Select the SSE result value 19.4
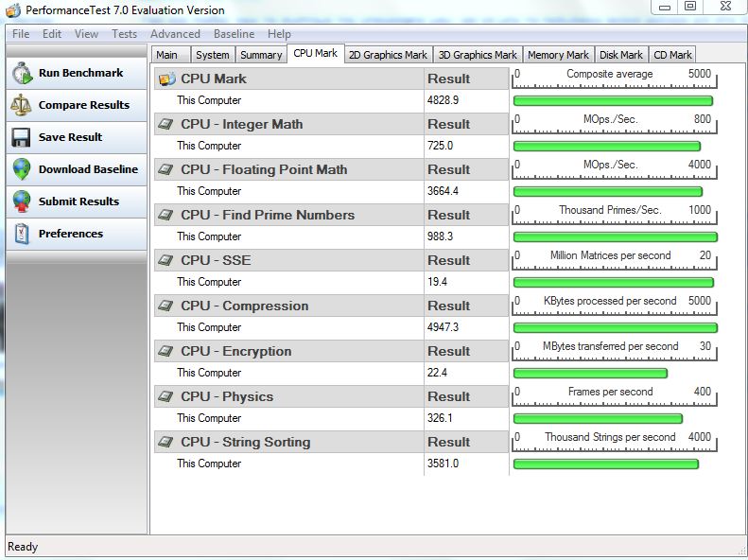The image size is (748, 560). click(437, 282)
